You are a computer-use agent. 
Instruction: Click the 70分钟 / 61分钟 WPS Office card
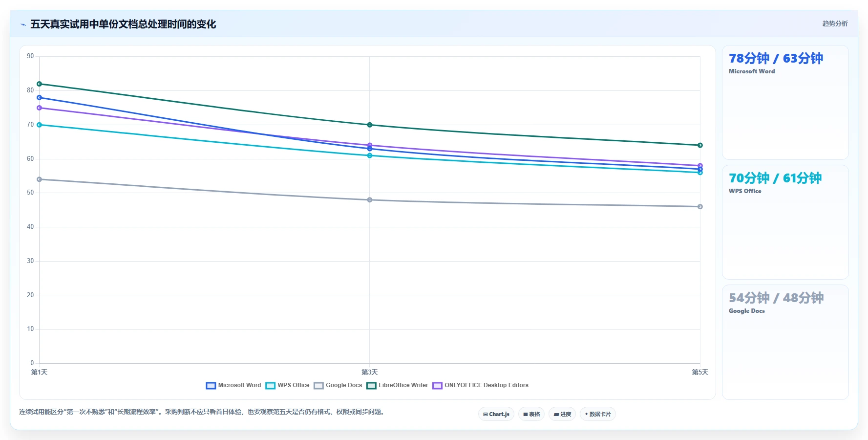click(785, 222)
